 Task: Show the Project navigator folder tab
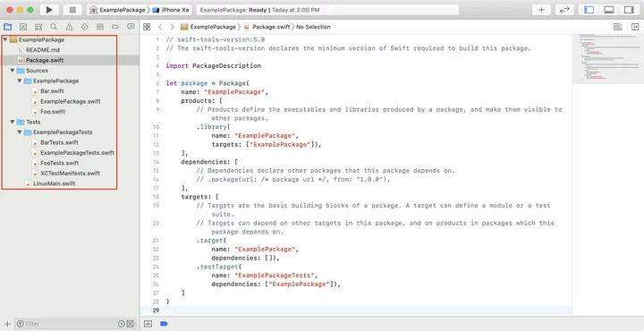[x=7, y=27]
